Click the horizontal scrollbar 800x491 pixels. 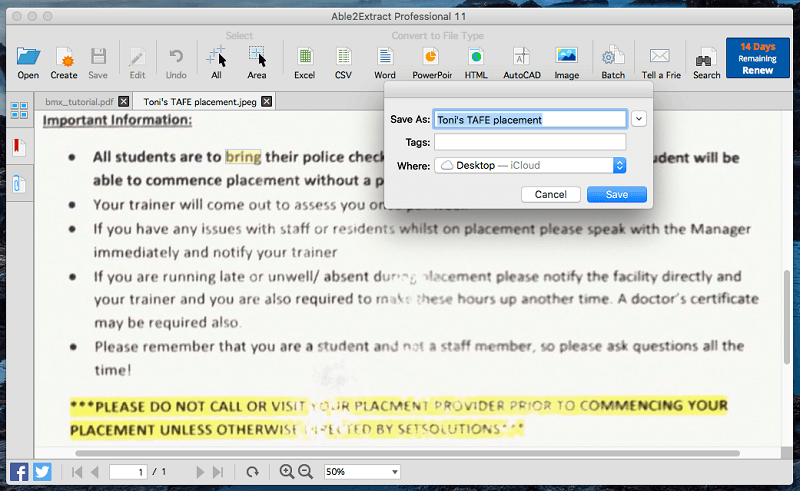point(407,453)
